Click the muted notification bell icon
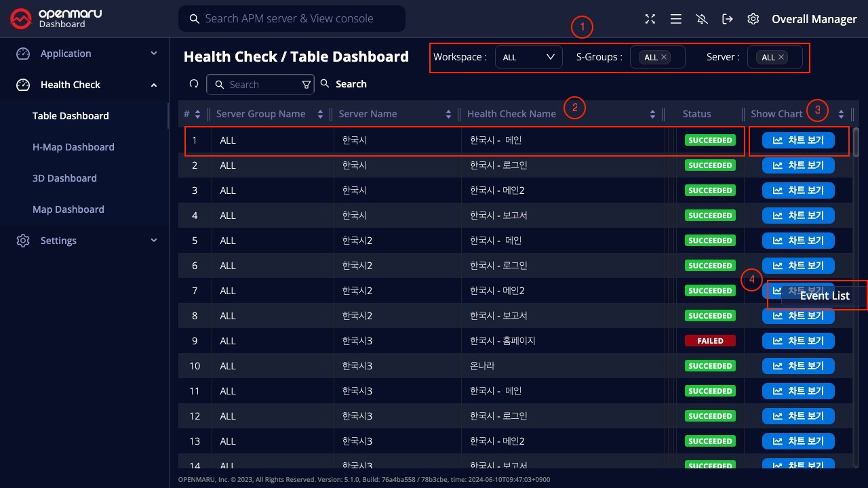868x488 pixels. coord(702,19)
